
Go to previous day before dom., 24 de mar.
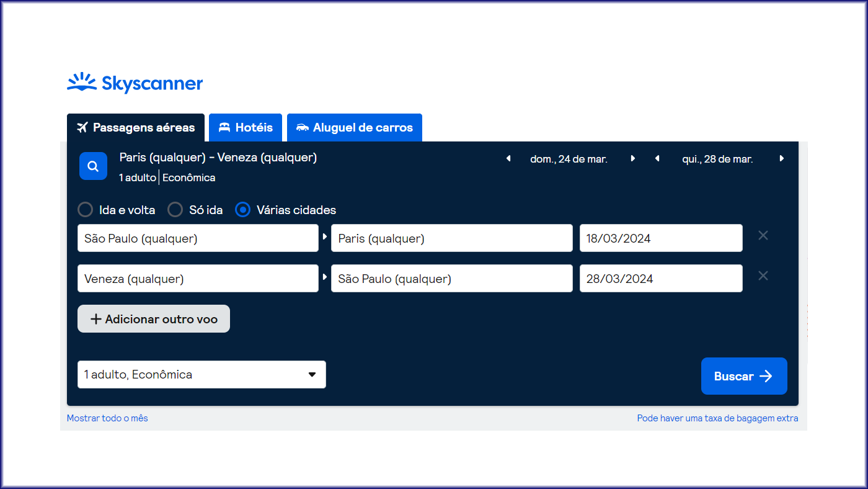[508, 159]
